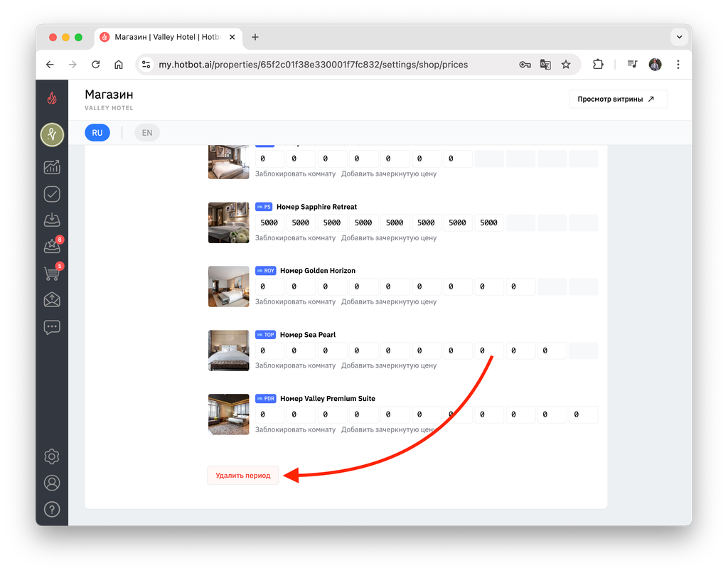Open the Chrome profile avatar
Viewport: 728px width, 573px height.
[655, 65]
